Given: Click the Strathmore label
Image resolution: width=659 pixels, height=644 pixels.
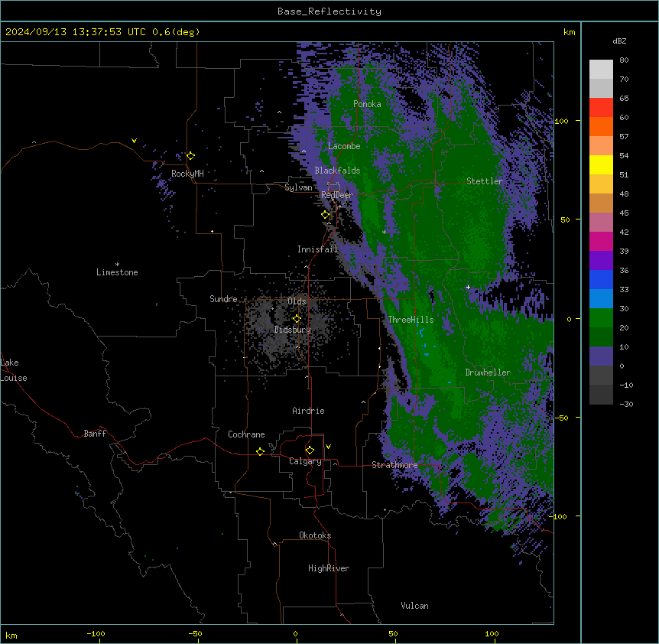Looking at the screenshot, I should pos(394,465).
